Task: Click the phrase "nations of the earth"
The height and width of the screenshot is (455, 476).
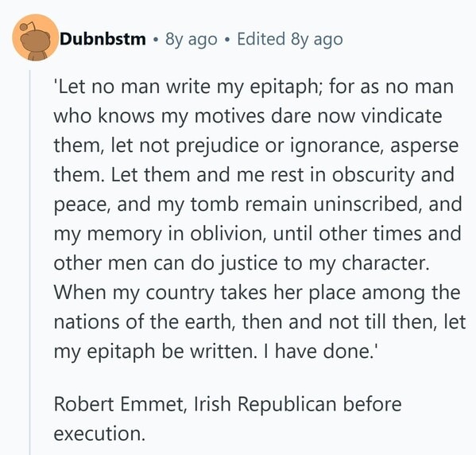Action: [142, 322]
